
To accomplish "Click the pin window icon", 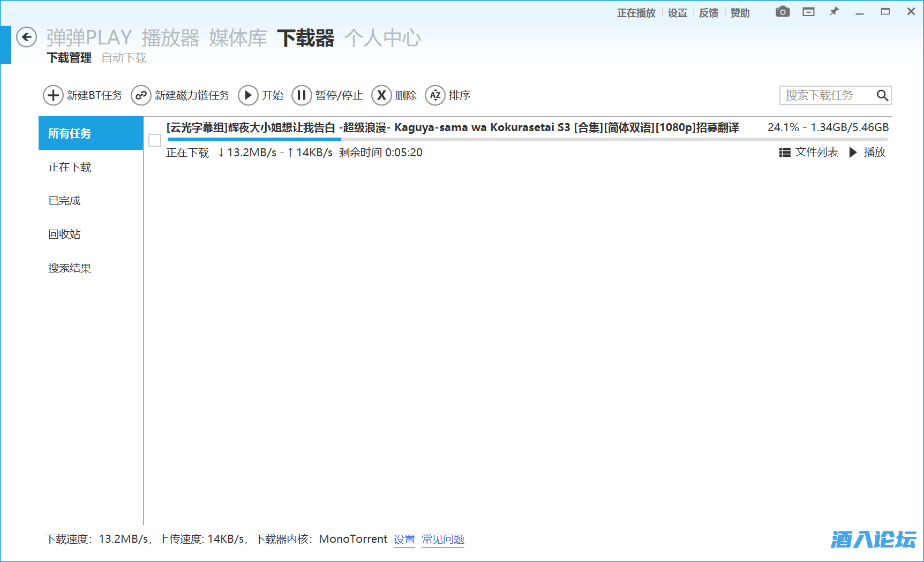I will point(834,12).
